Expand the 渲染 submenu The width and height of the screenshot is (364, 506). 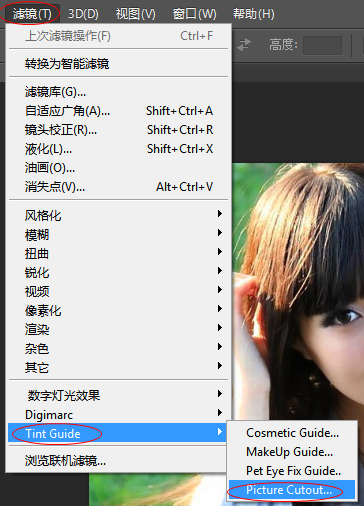[118, 329]
